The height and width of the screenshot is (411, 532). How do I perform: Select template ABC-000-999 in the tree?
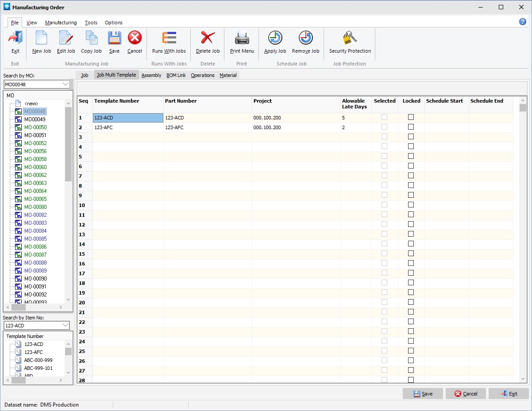pos(39,360)
